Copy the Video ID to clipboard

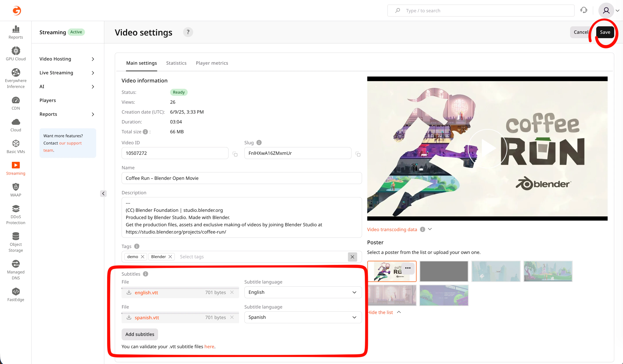point(235,154)
